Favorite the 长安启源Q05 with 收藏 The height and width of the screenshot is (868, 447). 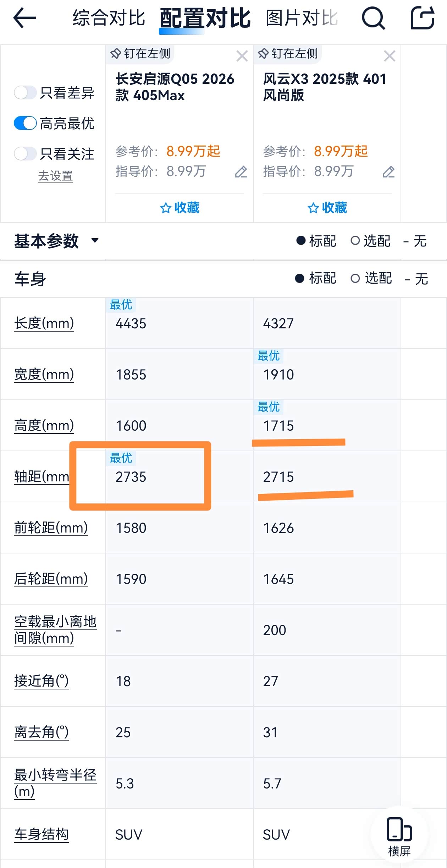180,208
